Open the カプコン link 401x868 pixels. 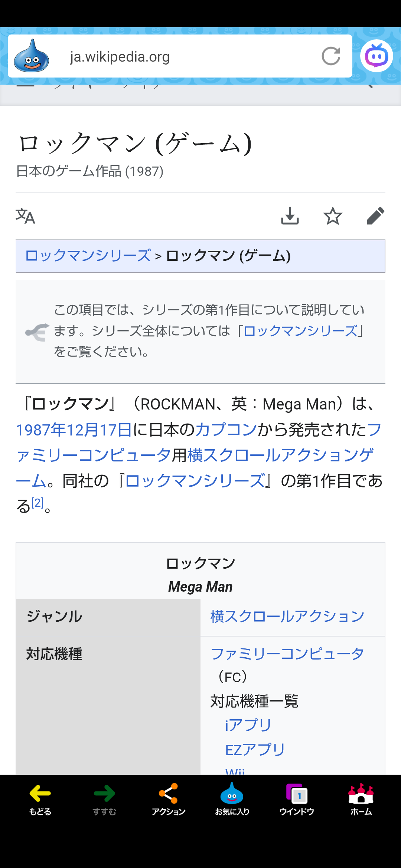tap(226, 430)
